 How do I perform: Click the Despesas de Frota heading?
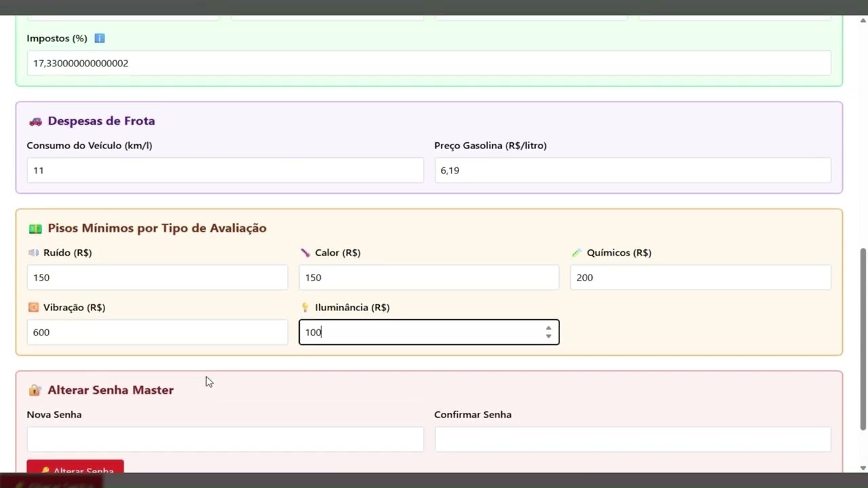pos(101,121)
